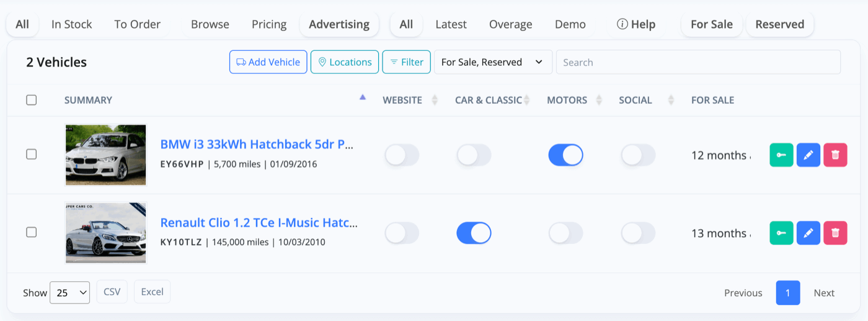
Task: Tick the select-all checkbox in table header
Action: [32, 100]
